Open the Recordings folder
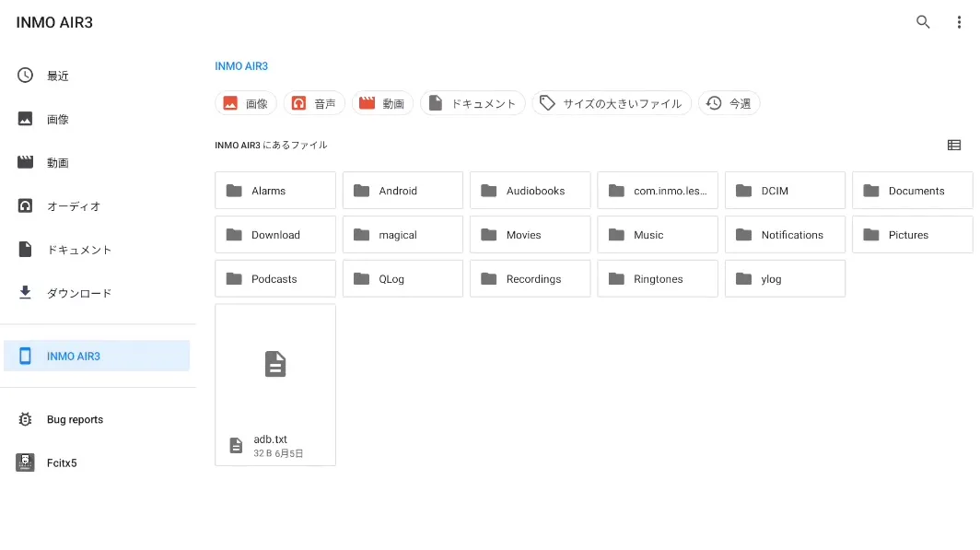Screen dimensions: 980x550 click(530, 279)
